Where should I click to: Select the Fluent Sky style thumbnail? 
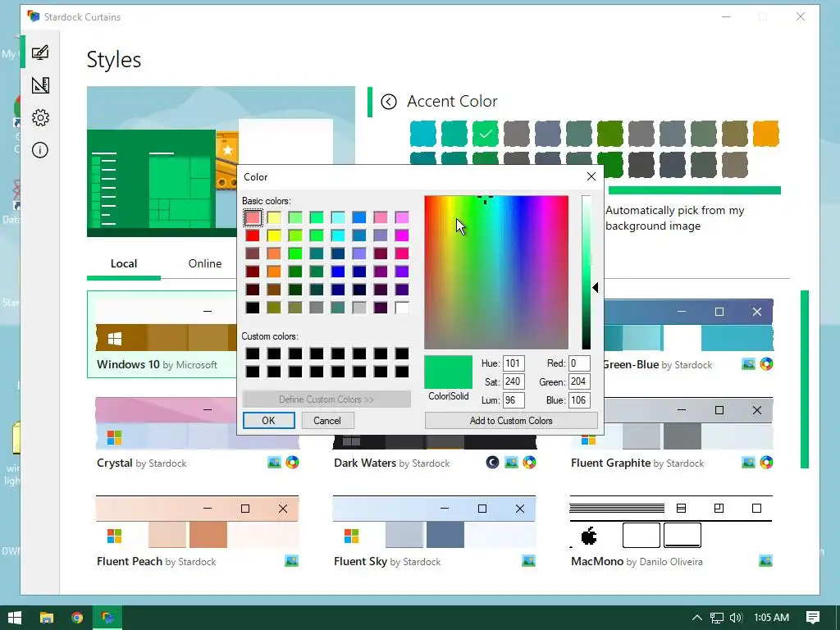click(434, 523)
